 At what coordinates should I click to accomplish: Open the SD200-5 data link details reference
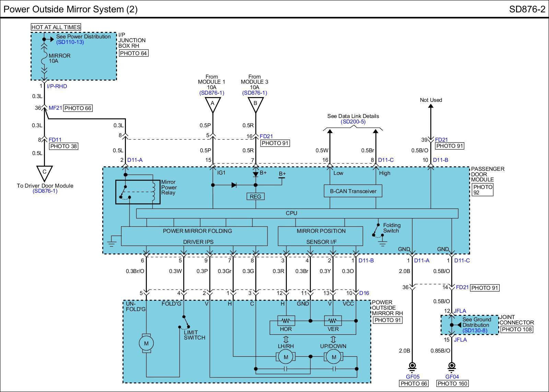pyautogui.click(x=353, y=122)
